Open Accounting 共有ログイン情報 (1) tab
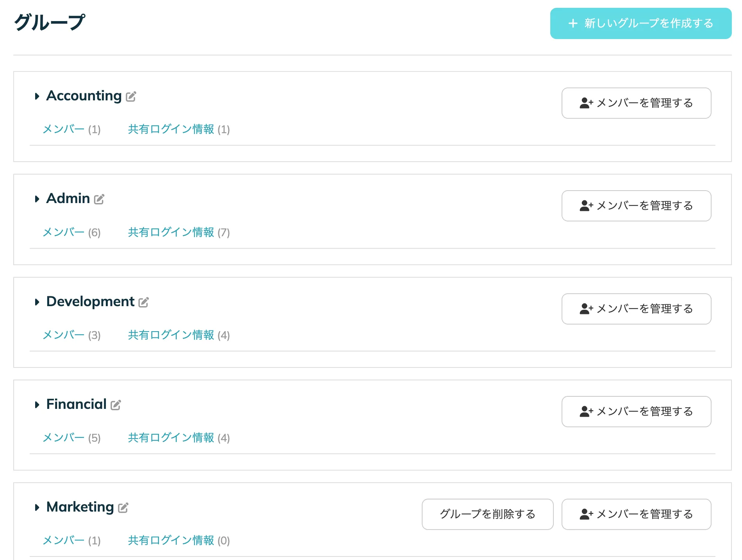This screenshot has width=742, height=560. (x=178, y=129)
